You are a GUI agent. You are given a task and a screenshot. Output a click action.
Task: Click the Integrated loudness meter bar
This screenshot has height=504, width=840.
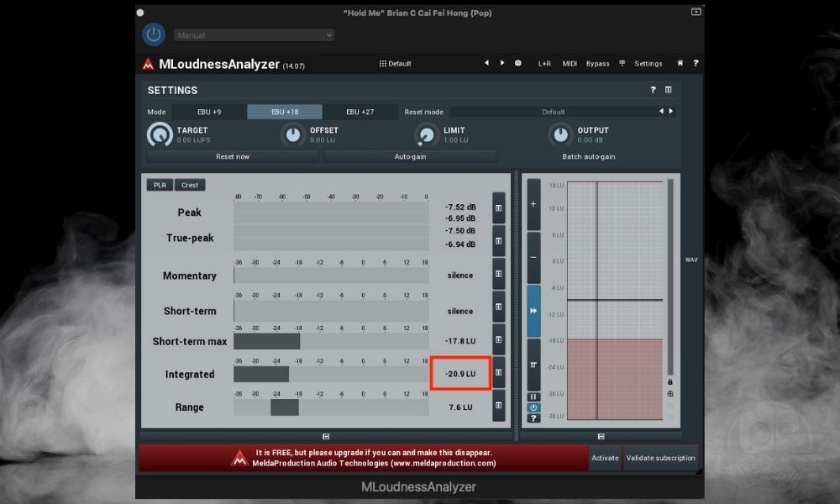[x=331, y=374]
